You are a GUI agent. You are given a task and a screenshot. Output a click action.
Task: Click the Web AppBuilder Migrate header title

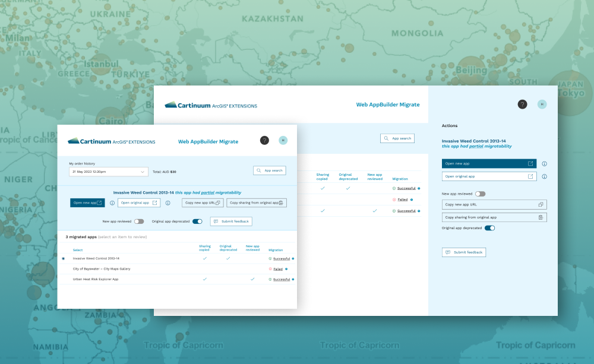coord(208,141)
